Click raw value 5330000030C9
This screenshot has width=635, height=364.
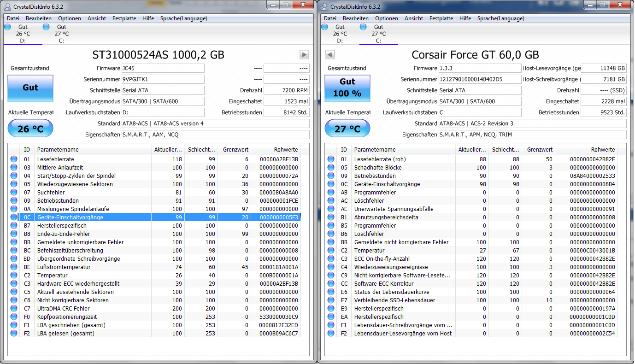coord(279,317)
